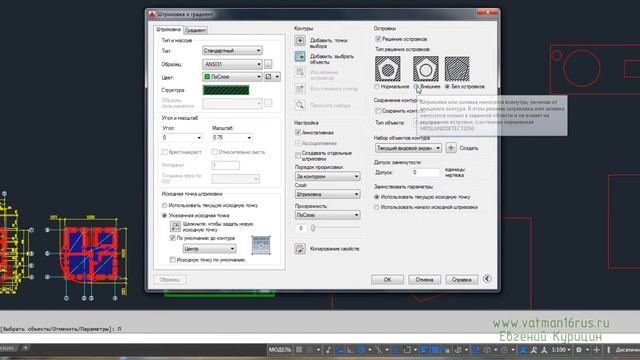The width and height of the screenshot is (640, 360).
Task: Click the Add select objects icon
Action: click(300, 56)
